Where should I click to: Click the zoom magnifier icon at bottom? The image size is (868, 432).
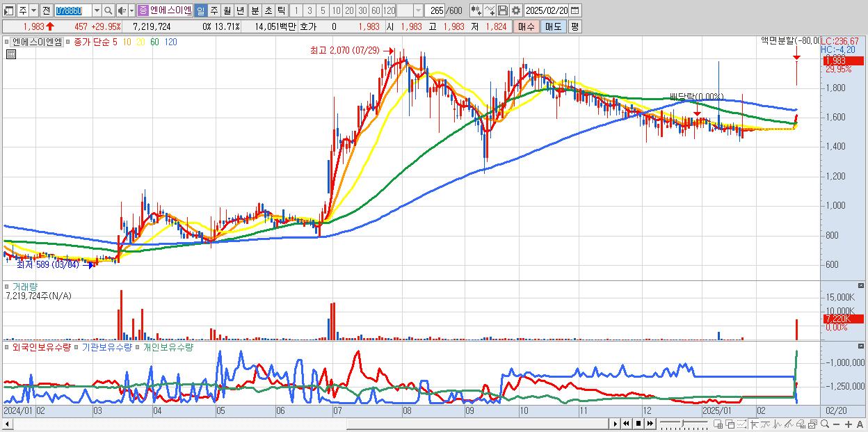(825, 424)
